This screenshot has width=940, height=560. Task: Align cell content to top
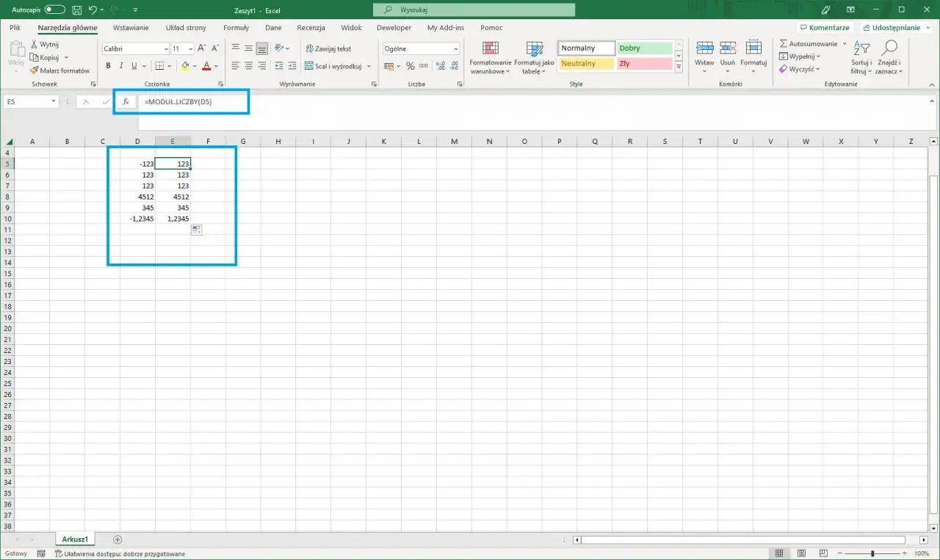[x=236, y=48]
